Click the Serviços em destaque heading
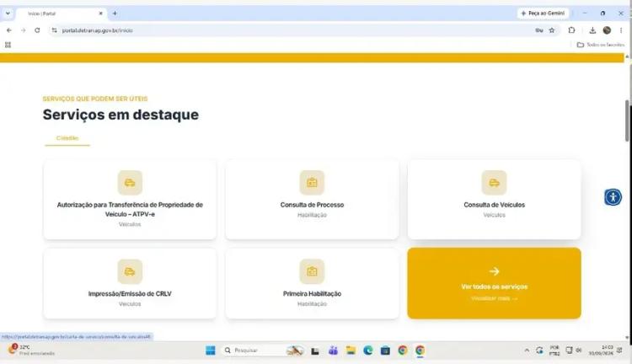The image size is (632, 364). [x=121, y=115]
